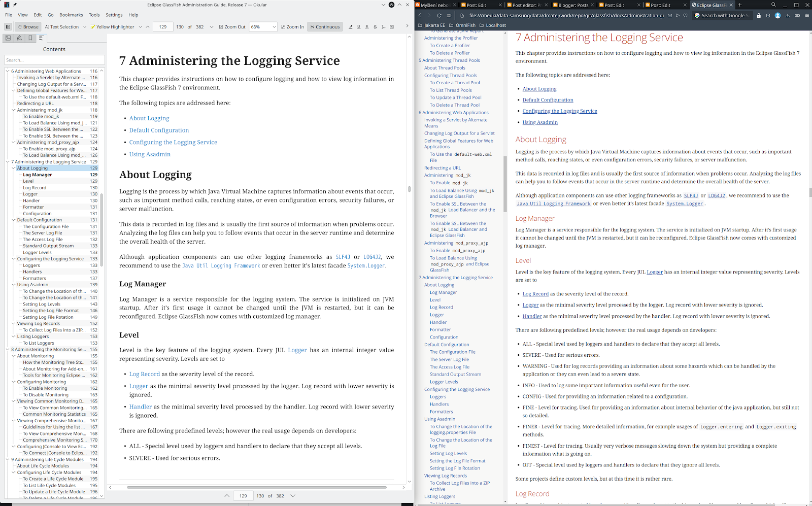812x506 pixels.
Task: Click browser reload button
Action: pos(439,16)
